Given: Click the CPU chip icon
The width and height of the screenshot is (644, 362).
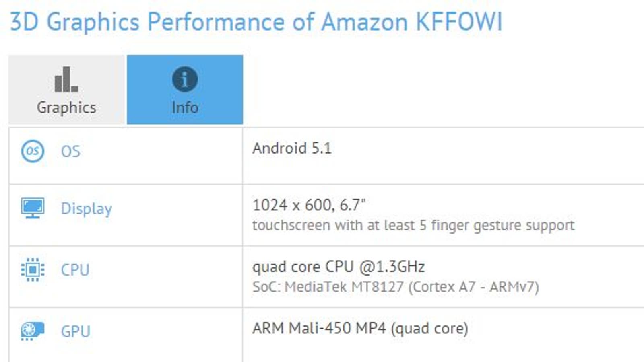Looking at the screenshot, I should tap(33, 269).
